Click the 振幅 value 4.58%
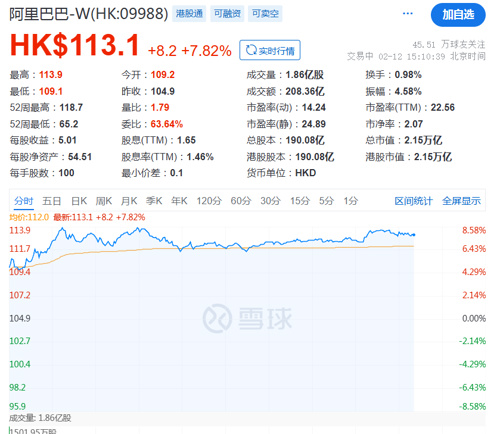Image resolution: width=500 pixels, height=434 pixels. pos(408,91)
